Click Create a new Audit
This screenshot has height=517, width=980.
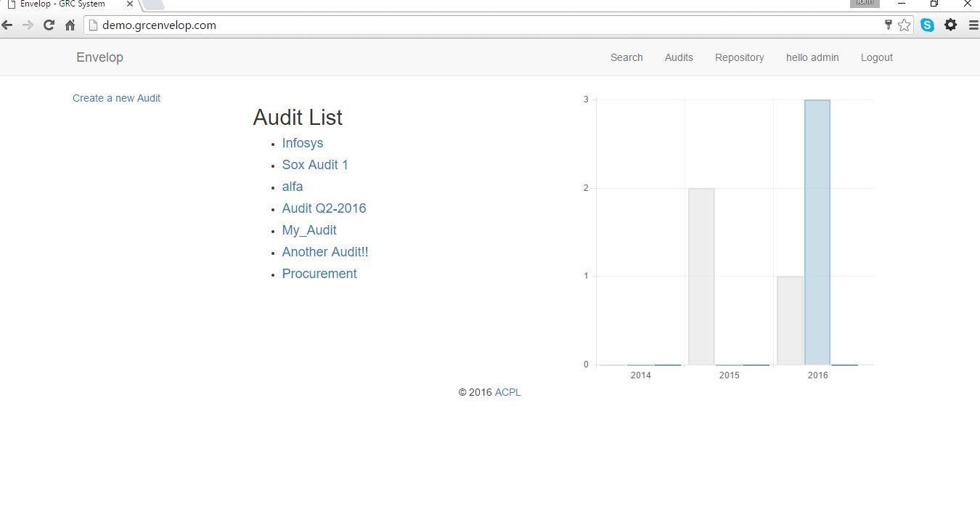(x=116, y=98)
